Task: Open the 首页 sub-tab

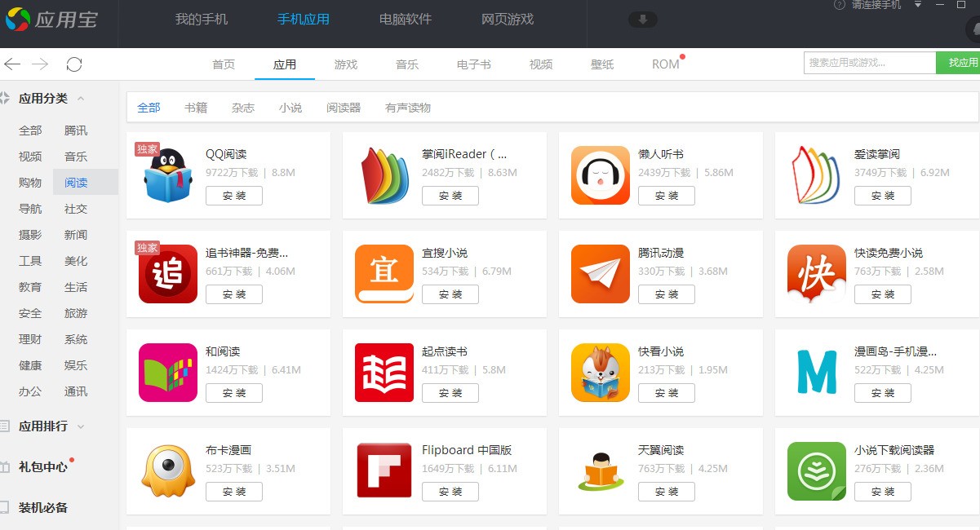Action: click(x=224, y=64)
